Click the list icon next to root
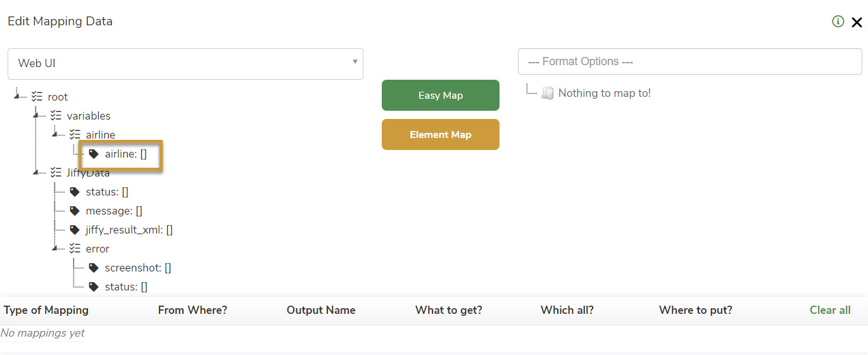The image size is (868, 355). (37, 97)
